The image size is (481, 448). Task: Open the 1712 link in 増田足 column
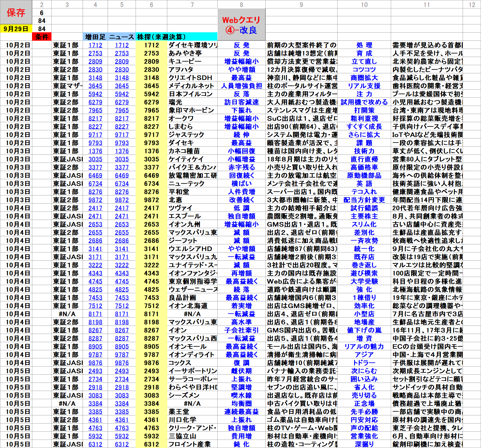coord(95,45)
